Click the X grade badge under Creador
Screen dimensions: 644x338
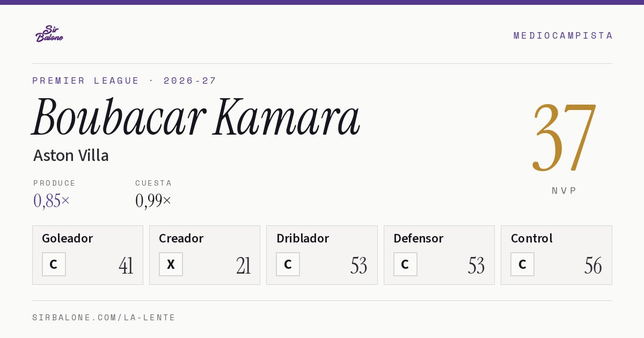[x=171, y=264]
